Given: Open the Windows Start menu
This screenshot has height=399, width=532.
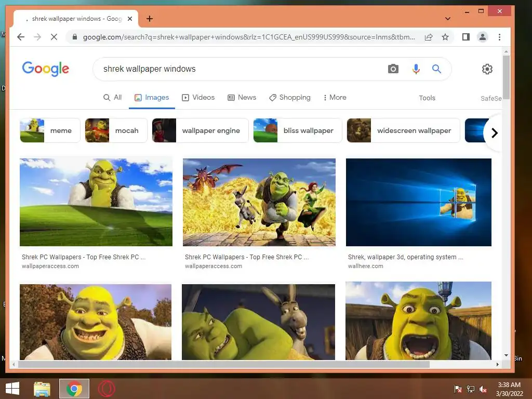Looking at the screenshot, I should pyautogui.click(x=12, y=389).
